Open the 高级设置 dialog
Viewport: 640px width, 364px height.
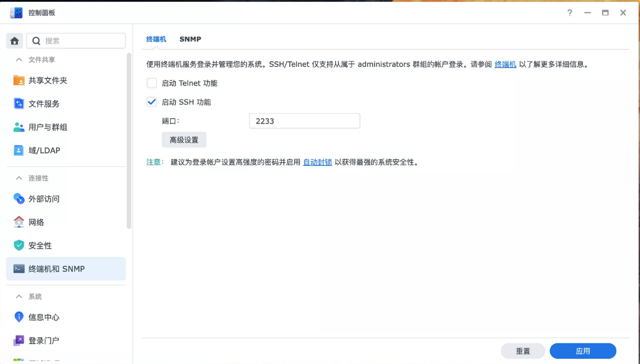184,140
